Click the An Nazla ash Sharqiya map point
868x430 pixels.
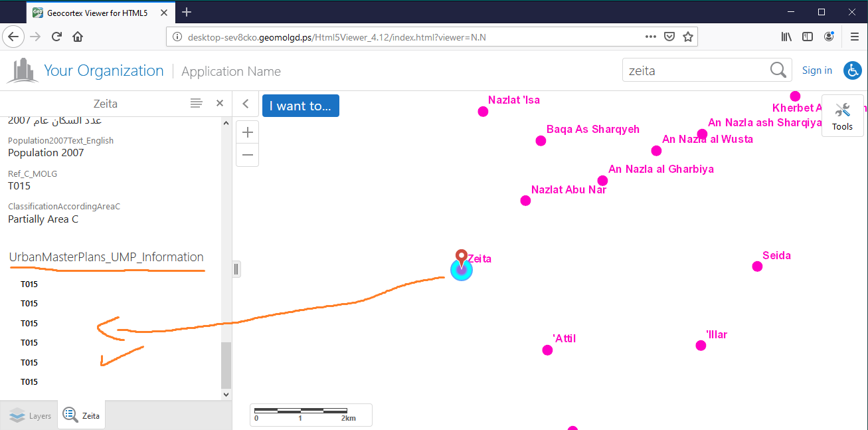click(702, 134)
